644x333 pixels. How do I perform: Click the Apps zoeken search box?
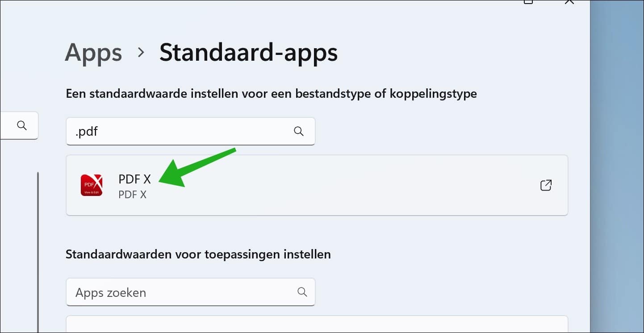click(179, 292)
